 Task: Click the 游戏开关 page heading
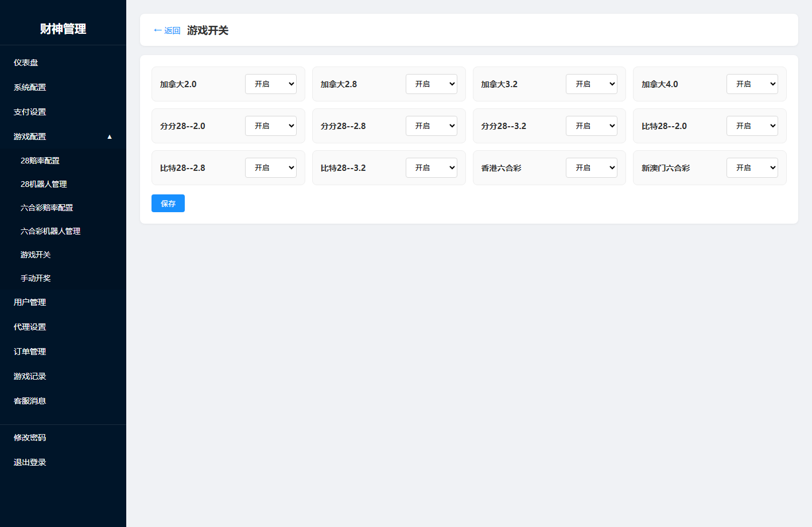[208, 30]
